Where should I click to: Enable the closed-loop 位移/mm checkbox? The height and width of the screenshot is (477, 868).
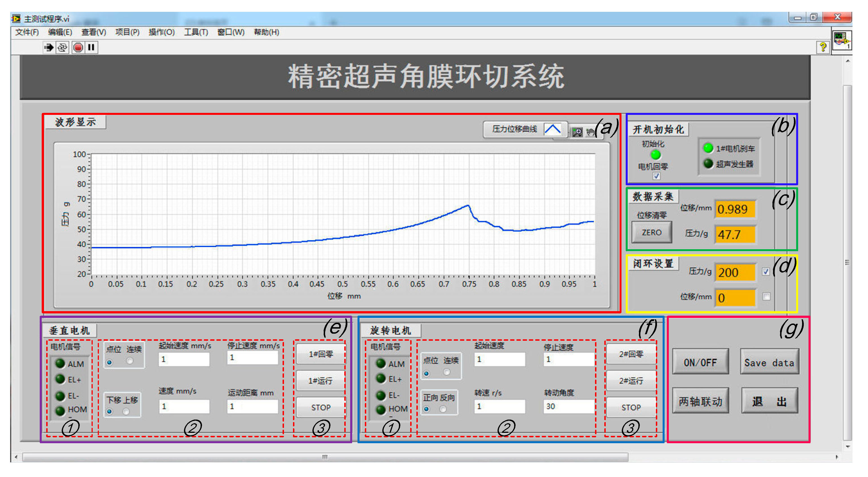point(766,297)
